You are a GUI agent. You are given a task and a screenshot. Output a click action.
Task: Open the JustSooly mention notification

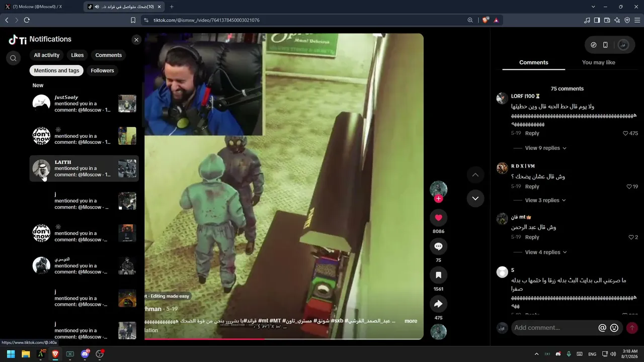click(x=84, y=104)
